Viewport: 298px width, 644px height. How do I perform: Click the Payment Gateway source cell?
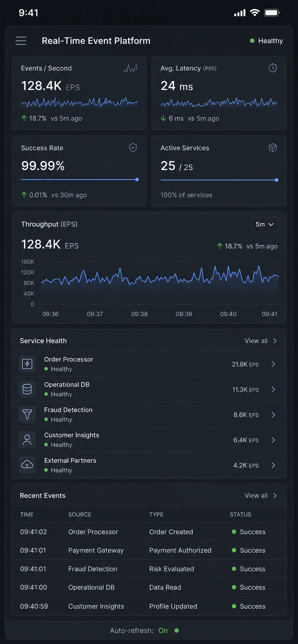pyautogui.click(x=96, y=551)
